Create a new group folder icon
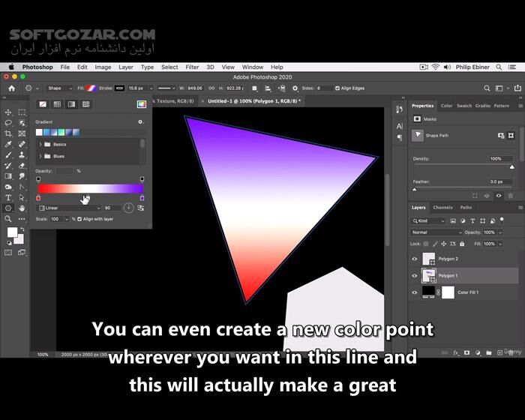 point(489,352)
